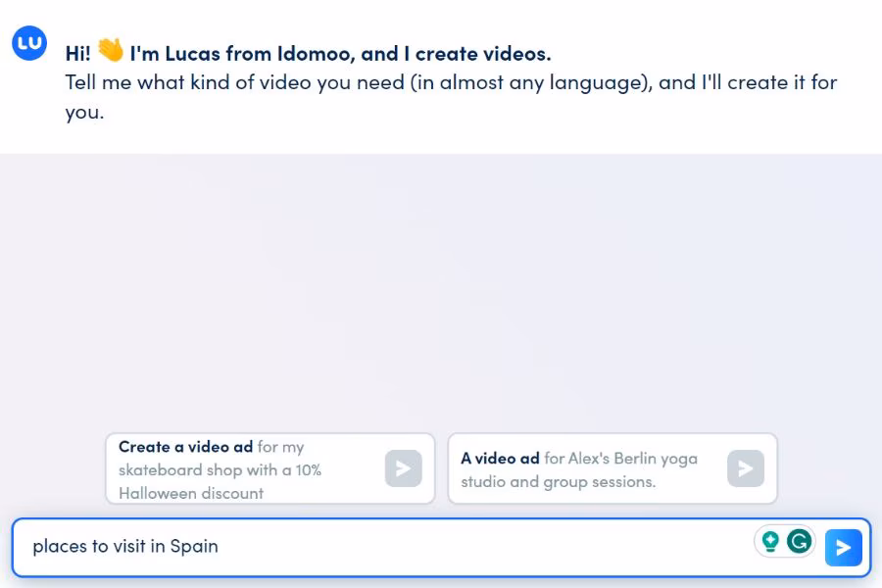Choose the Alex's Berlin yoga studio suggestion

[x=612, y=469]
